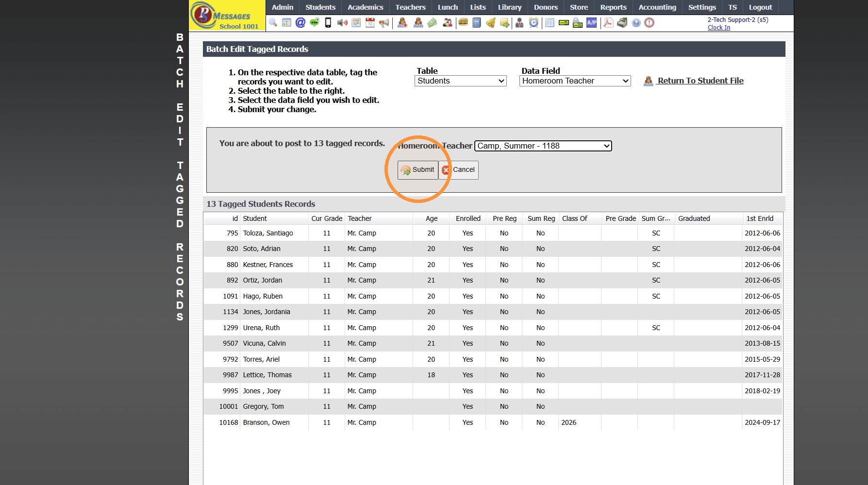
Task: Open the green money bills icon
Action: pos(432,23)
